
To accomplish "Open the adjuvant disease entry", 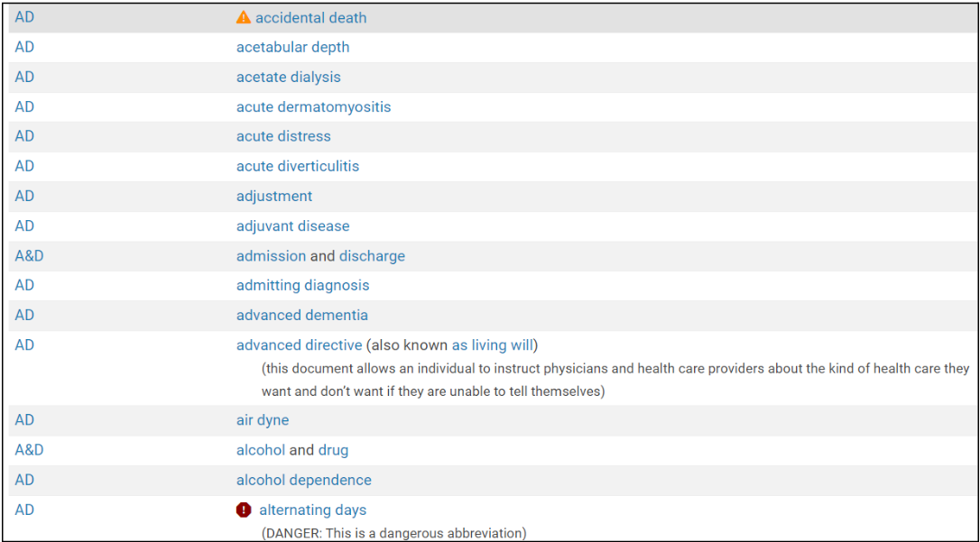I will coord(292,225).
